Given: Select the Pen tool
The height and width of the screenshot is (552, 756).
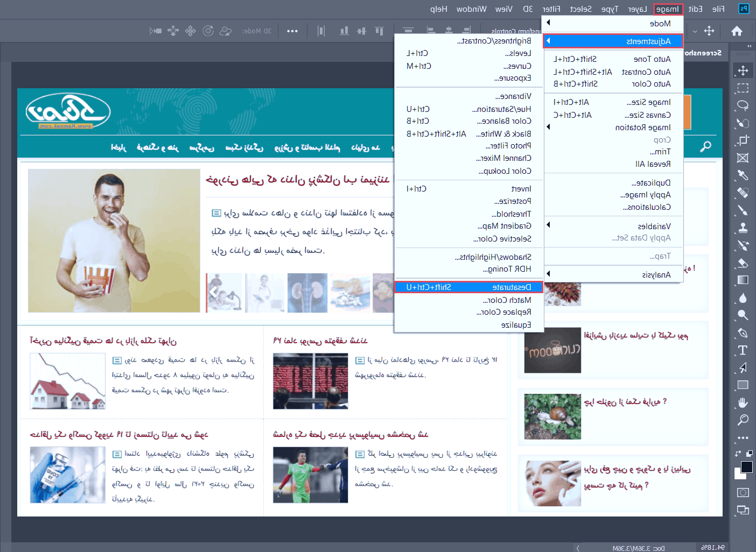Looking at the screenshot, I should [743, 333].
